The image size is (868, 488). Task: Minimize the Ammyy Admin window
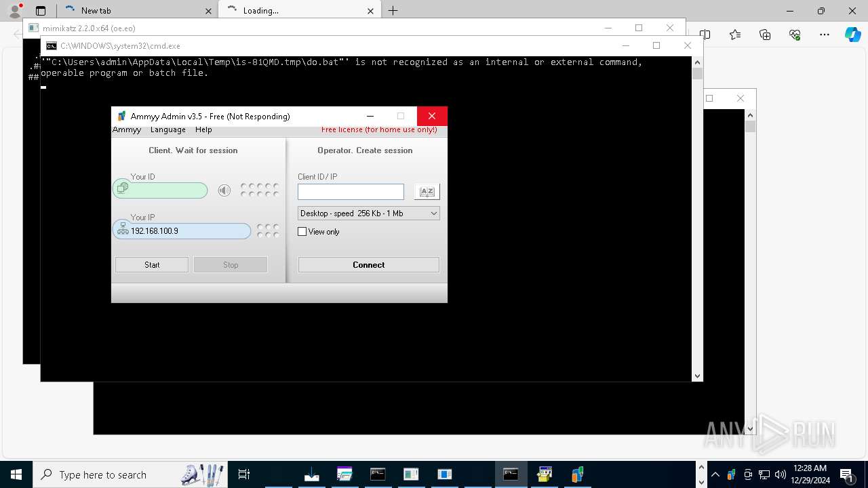370,117
